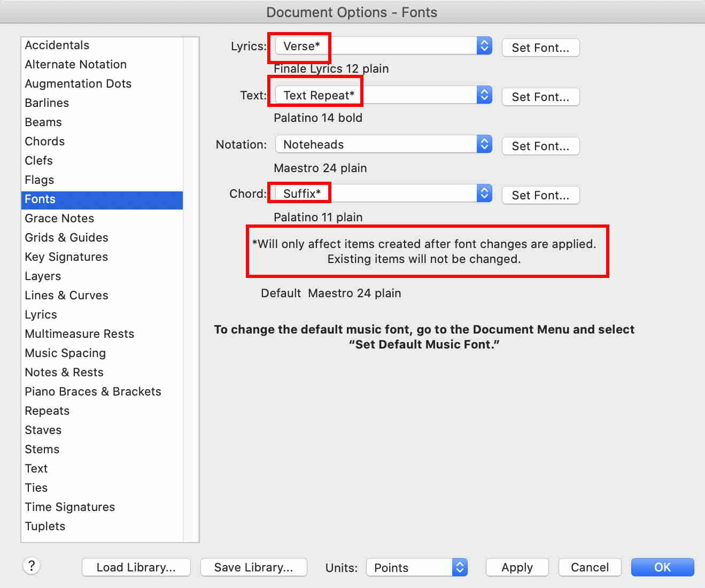
Task: Click Set Font for Lyrics
Action: click(x=540, y=48)
